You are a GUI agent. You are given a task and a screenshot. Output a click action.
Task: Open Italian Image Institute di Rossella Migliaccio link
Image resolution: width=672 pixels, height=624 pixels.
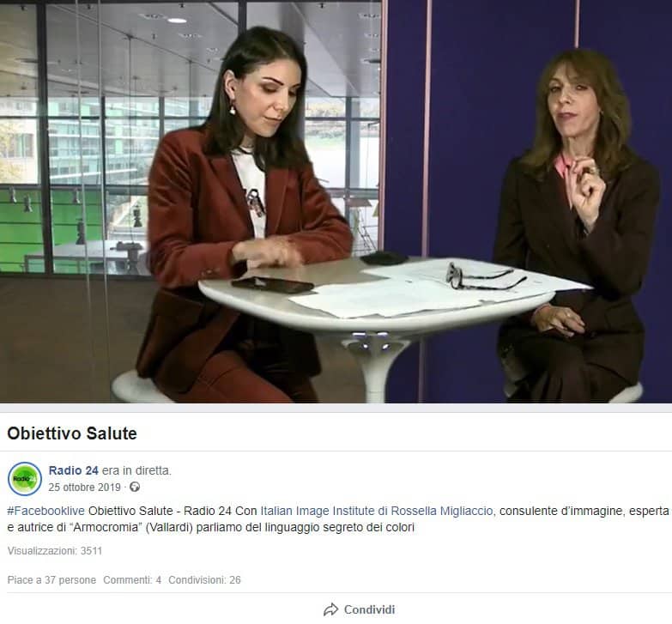click(377, 511)
